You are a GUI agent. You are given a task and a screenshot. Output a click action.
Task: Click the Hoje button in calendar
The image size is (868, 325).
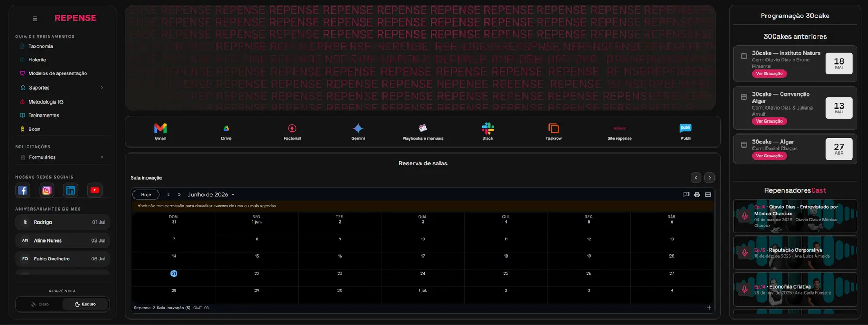click(x=146, y=194)
